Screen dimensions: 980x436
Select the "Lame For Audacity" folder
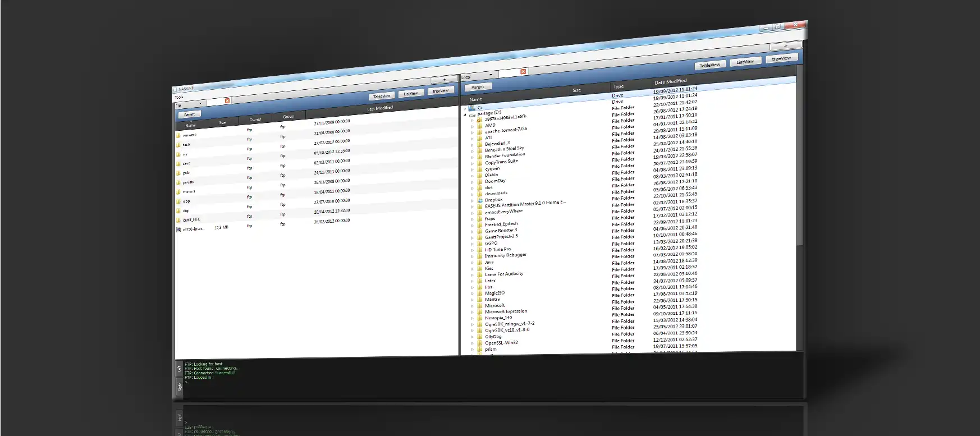point(504,274)
